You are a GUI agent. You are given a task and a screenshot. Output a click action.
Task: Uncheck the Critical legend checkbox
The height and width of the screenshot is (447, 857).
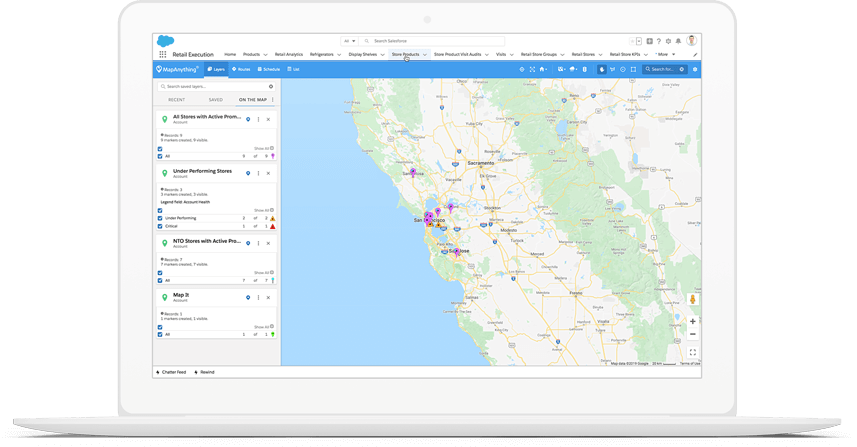[160, 226]
